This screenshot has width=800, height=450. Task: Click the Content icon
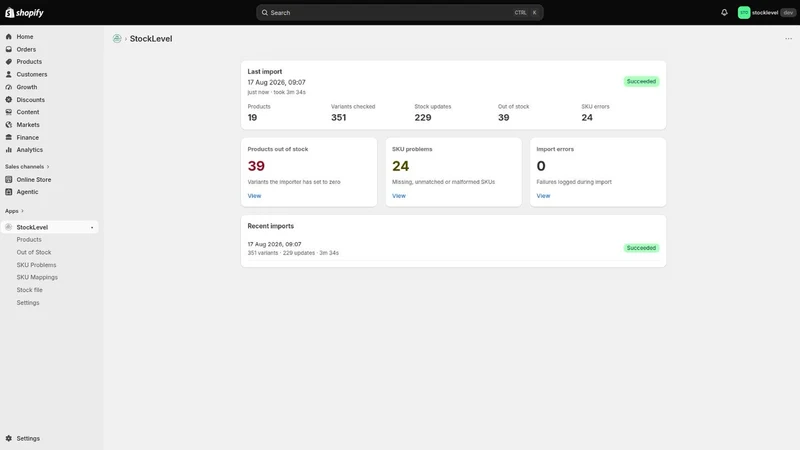click(9, 112)
